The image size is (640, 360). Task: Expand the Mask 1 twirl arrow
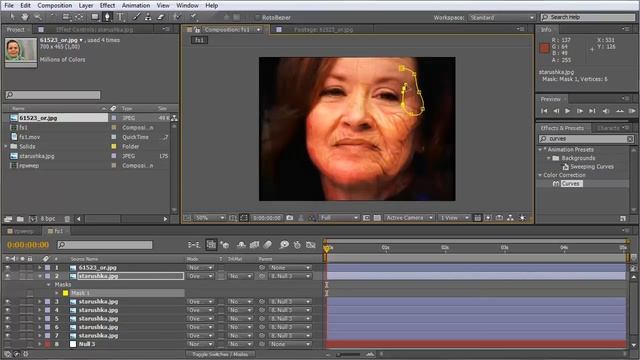[57, 293]
